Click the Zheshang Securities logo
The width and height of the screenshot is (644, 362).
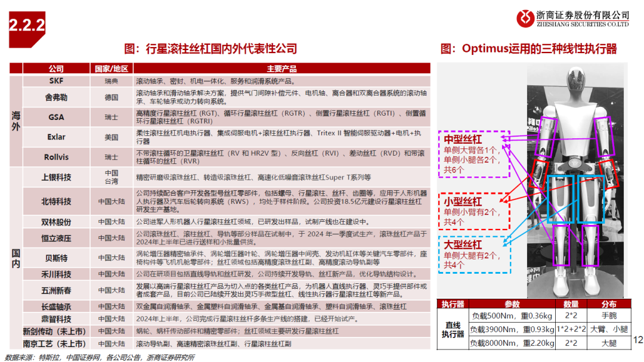click(x=572, y=18)
